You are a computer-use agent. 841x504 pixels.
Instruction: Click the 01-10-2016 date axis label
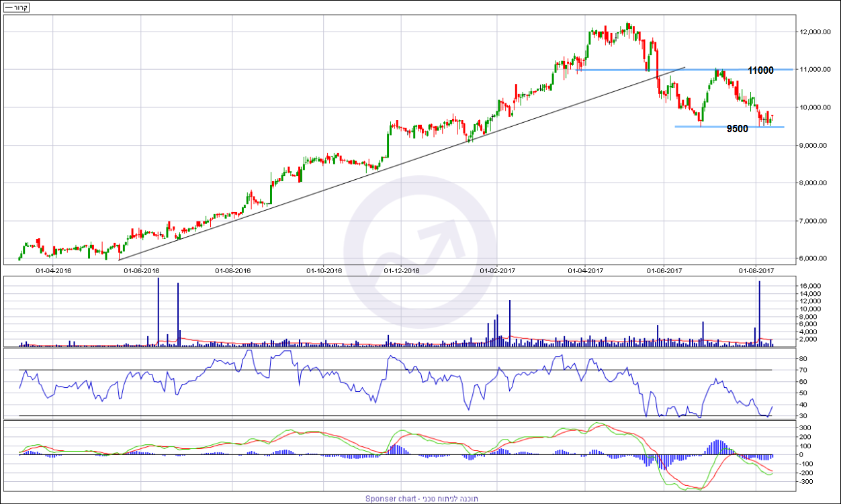tap(324, 270)
